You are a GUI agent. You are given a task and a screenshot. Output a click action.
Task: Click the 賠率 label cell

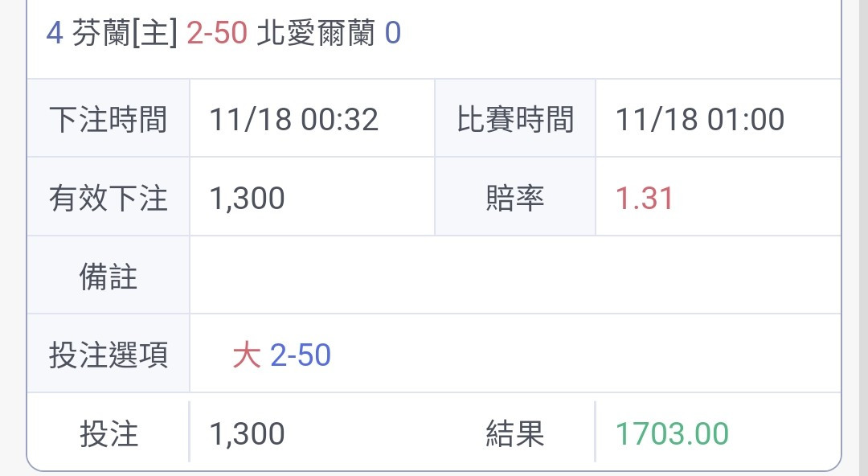515,197
